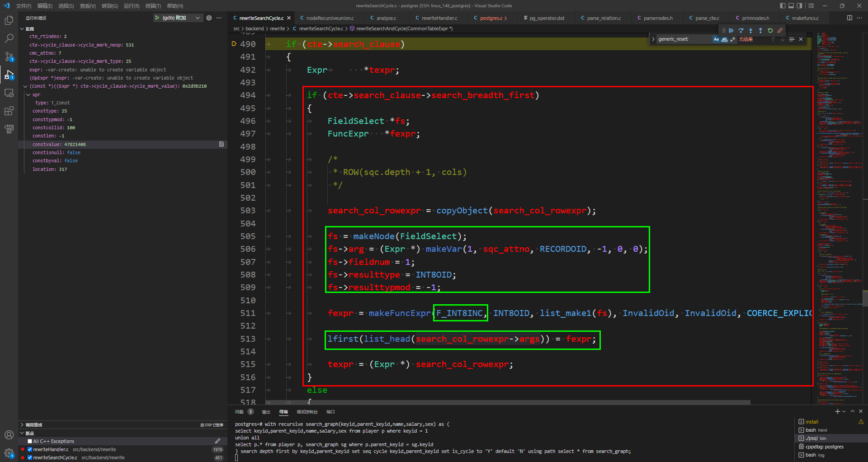Image resolution: width=868 pixels, height=462 pixels.
Task: Edit condition for All C++ Exceptions
Action: click(x=217, y=441)
